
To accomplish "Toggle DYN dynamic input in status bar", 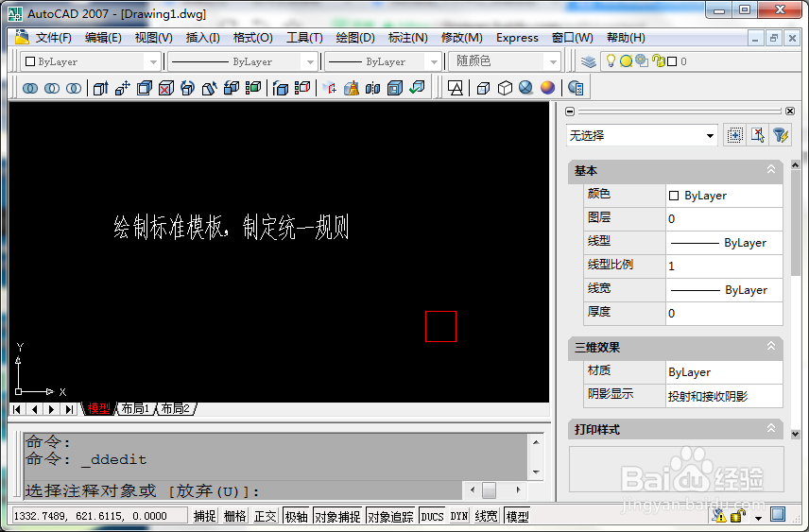I will pos(459,516).
